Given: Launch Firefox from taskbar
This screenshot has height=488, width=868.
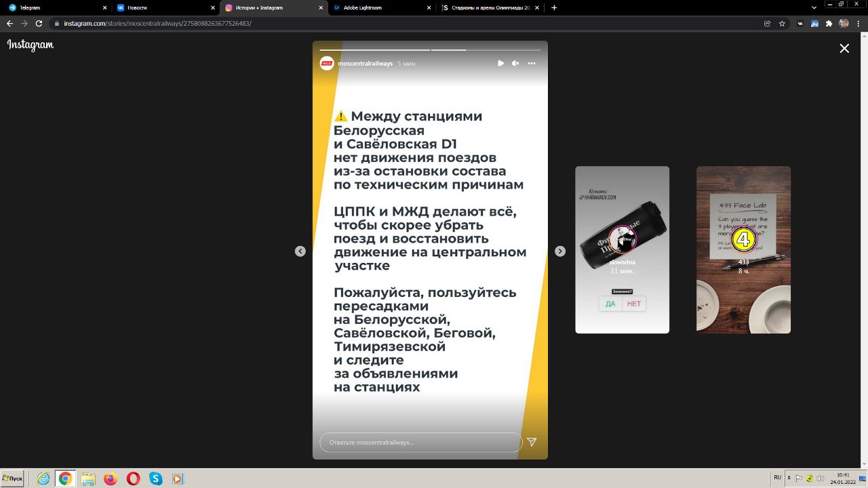Looking at the screenshot, I should tap(111, 479).
